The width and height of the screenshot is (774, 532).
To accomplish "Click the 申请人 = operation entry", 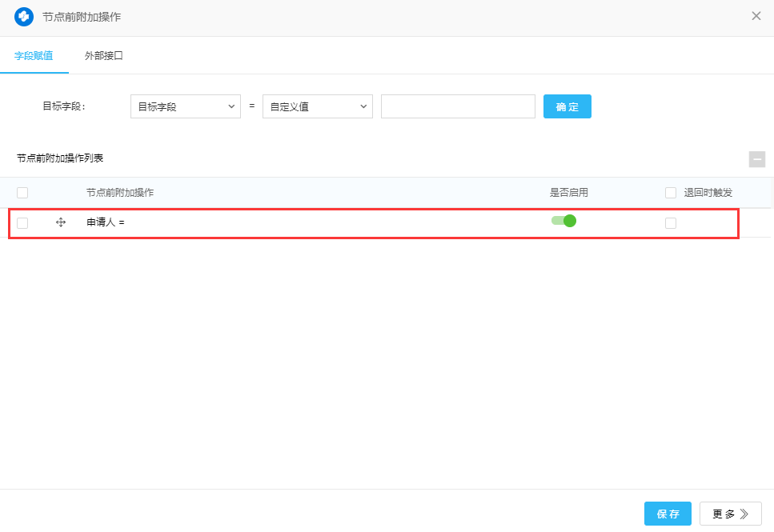I will pyautogui.click(x=106, y=222).
